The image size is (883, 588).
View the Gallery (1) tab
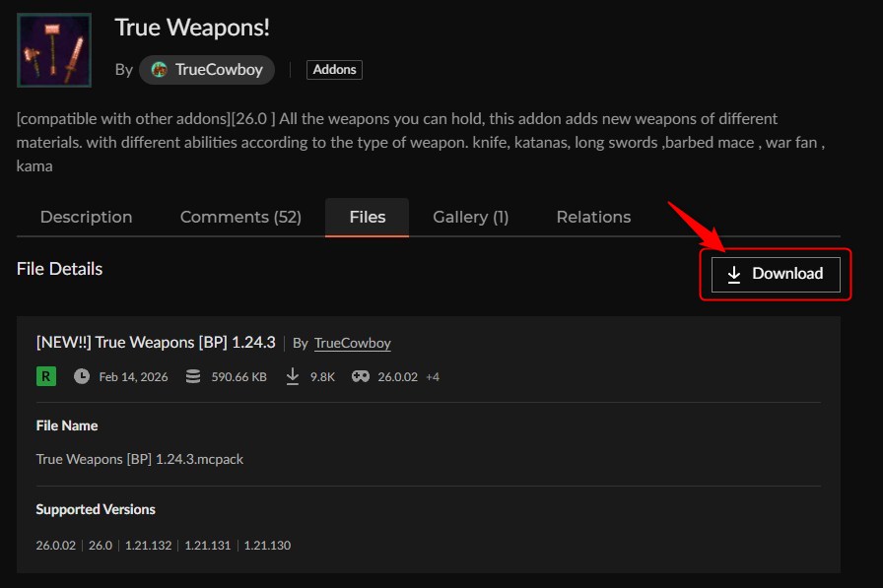[470, 217]
